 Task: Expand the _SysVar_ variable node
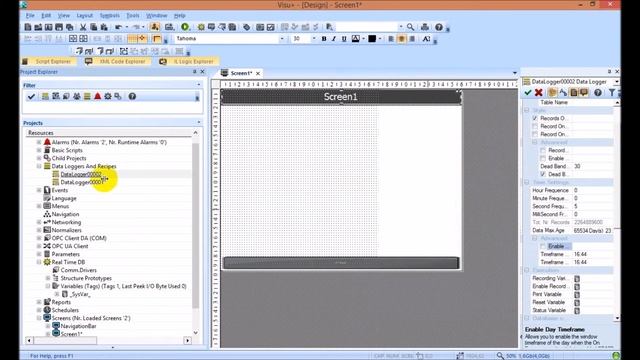(x=57, y=294)
